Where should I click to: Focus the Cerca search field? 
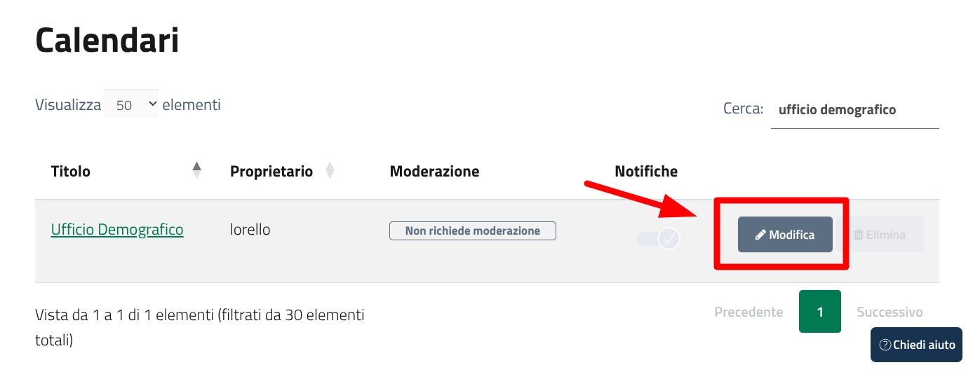coord(854,110)
